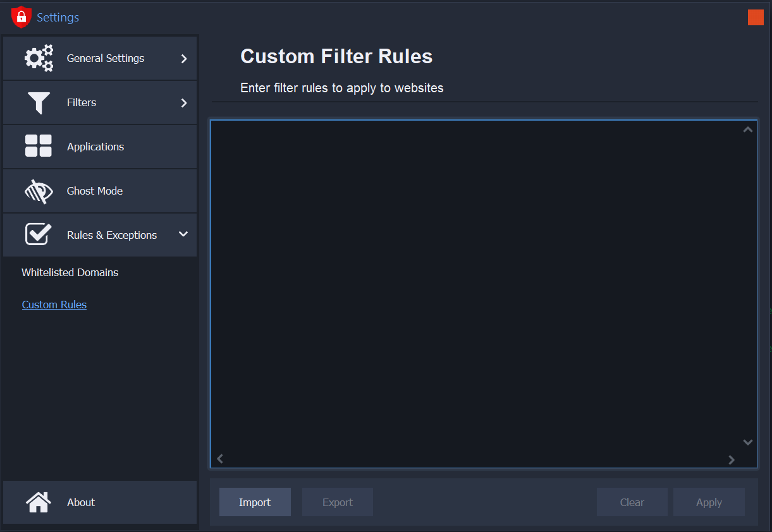The height and width of the screenshot is (532, 772).
Task: Click the Settings window title text
Action: pos(58,18)
